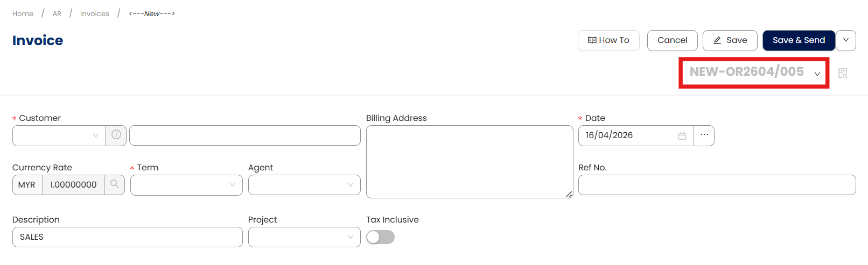Click the customer info icon
This screenshot has height=265, width=868.
click(116, 135)
